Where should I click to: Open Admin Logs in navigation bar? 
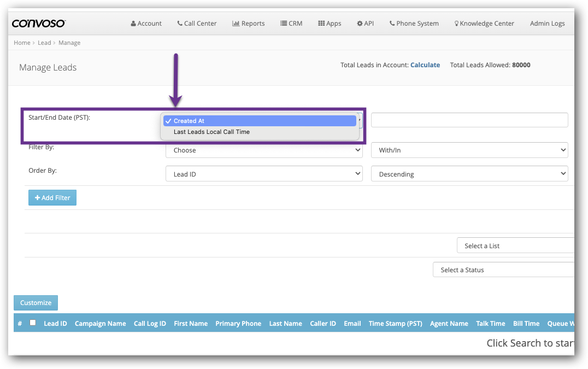coord(547,24)
